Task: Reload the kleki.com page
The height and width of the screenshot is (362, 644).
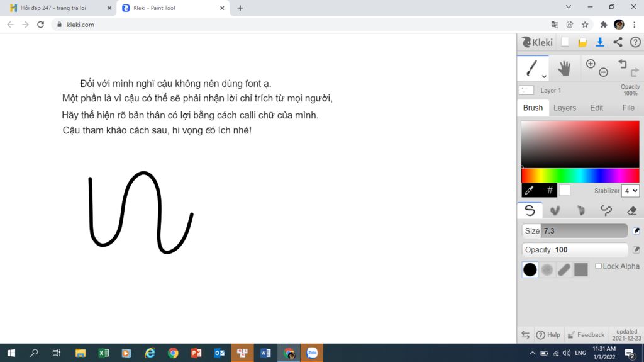Action: (40, 25)
